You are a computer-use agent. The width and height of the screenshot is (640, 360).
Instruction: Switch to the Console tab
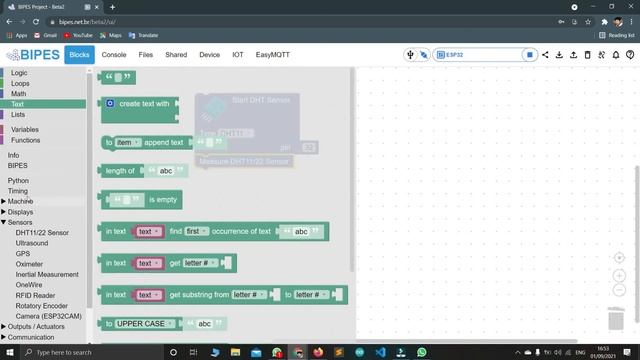114,55
